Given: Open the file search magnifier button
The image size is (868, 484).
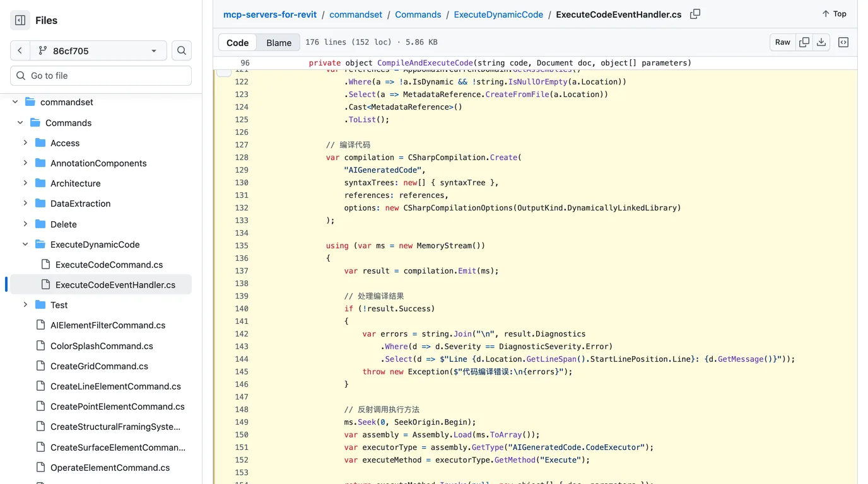Looking at the screenshot, I should pos(182,50).
